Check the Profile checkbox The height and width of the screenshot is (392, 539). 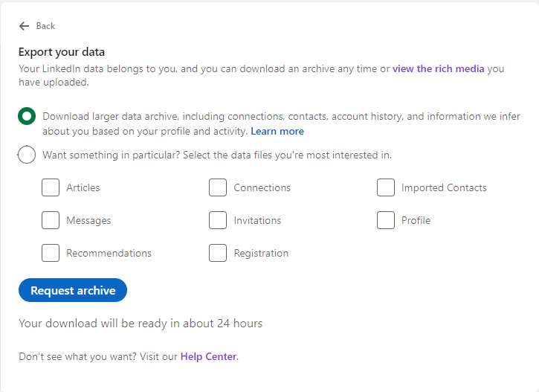(386, 220)
